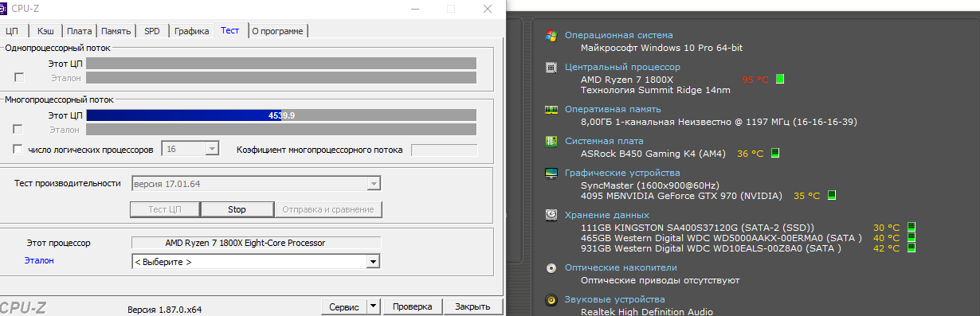The width and height of the screenshot is (980, 316).
Task: Click the Технология Summit Ridge 14nm text
Action: pyautogui.click(x=656, y=90)
